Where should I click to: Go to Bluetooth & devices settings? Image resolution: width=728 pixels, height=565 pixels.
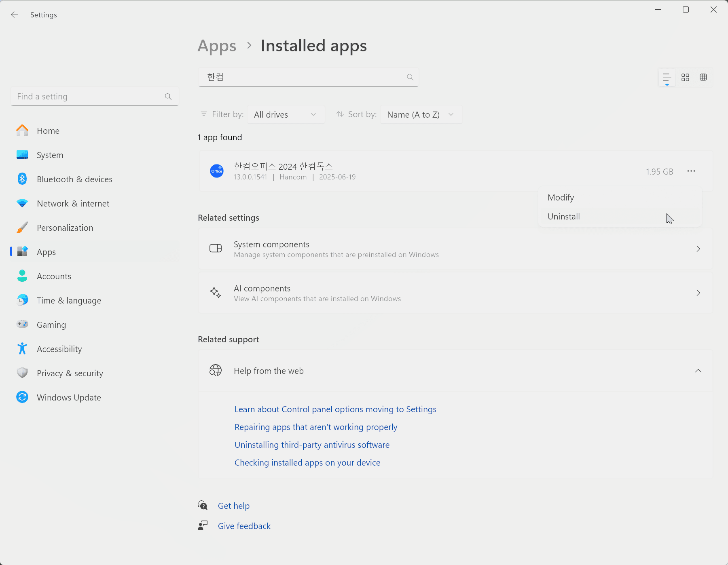coord(95,179)
